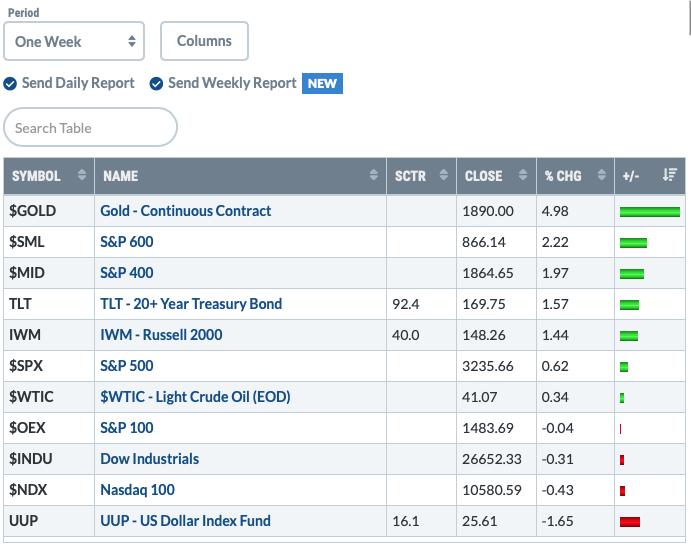Viewport: 691px width, 546px height.
Task: Sort table by % CHG column arrows
Action: coord(602,175)
